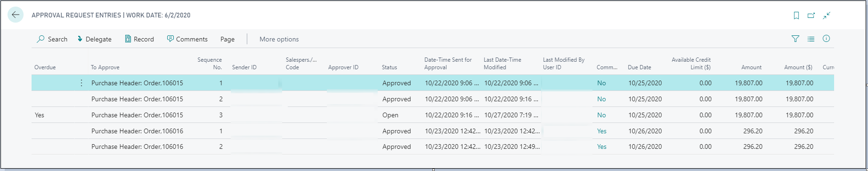Open Comments 'No' link for Order 106015 sequence 1

tap(601, 83)
